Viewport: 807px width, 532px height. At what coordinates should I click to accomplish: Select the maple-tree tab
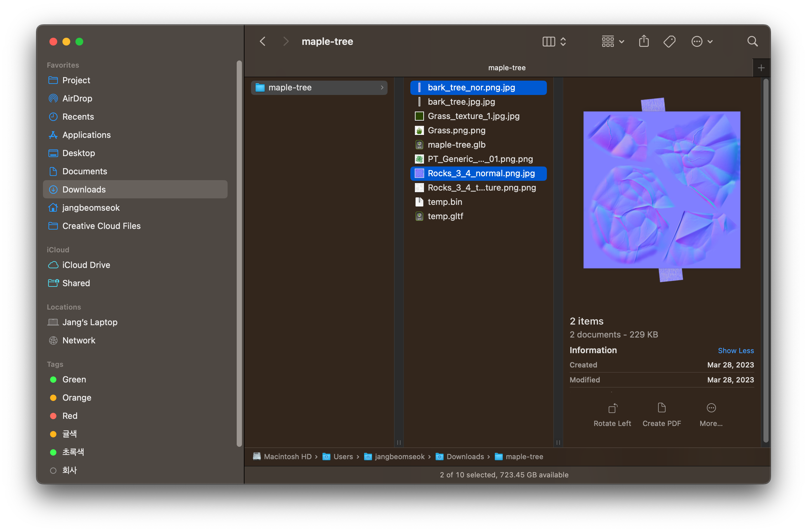pyautogui.click(x=507, y=68)
